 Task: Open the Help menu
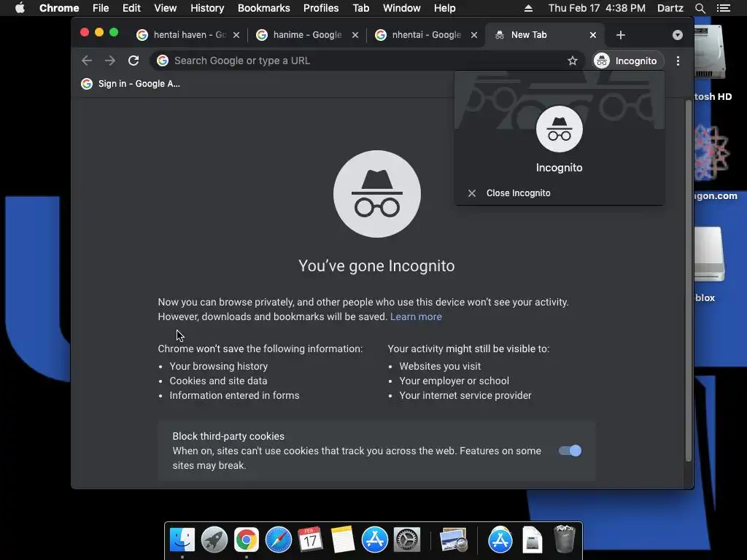pyautogui.click(x=444, y=8)
